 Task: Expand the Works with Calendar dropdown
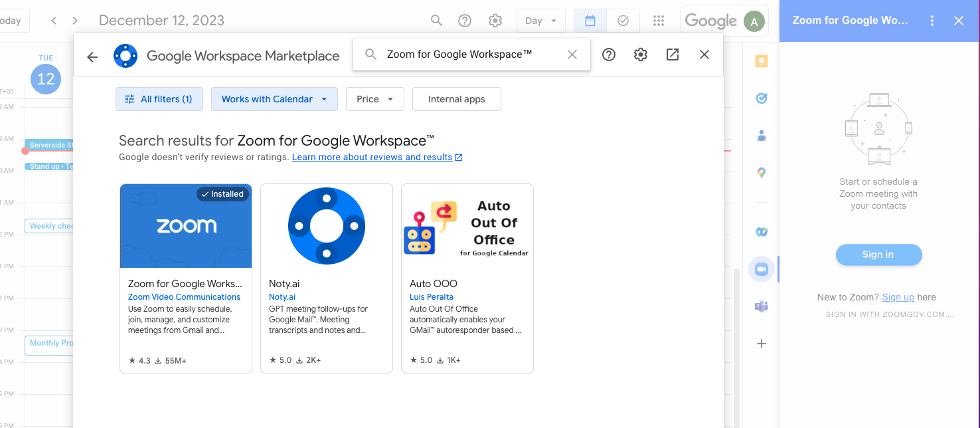(x=274, y=99)
